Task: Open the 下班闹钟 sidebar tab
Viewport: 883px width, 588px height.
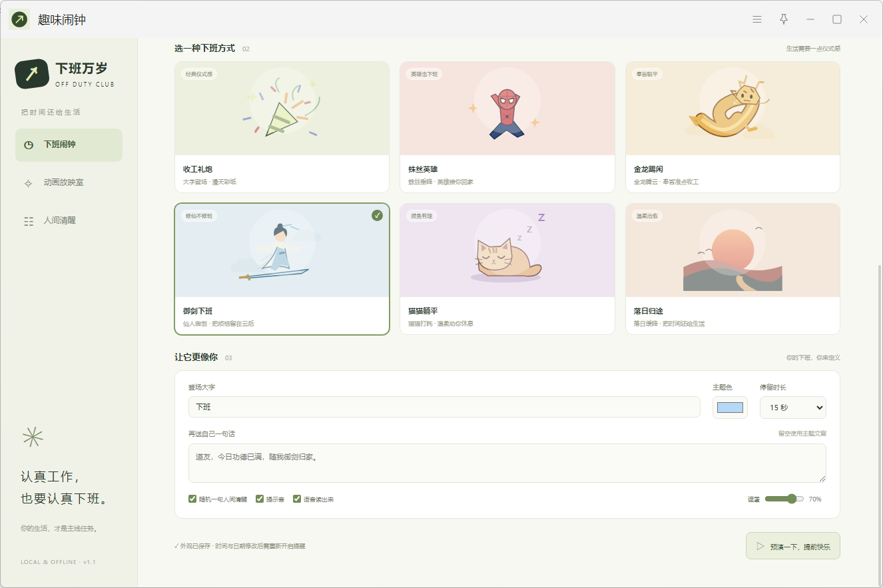Action: click(x=69, y=145)
